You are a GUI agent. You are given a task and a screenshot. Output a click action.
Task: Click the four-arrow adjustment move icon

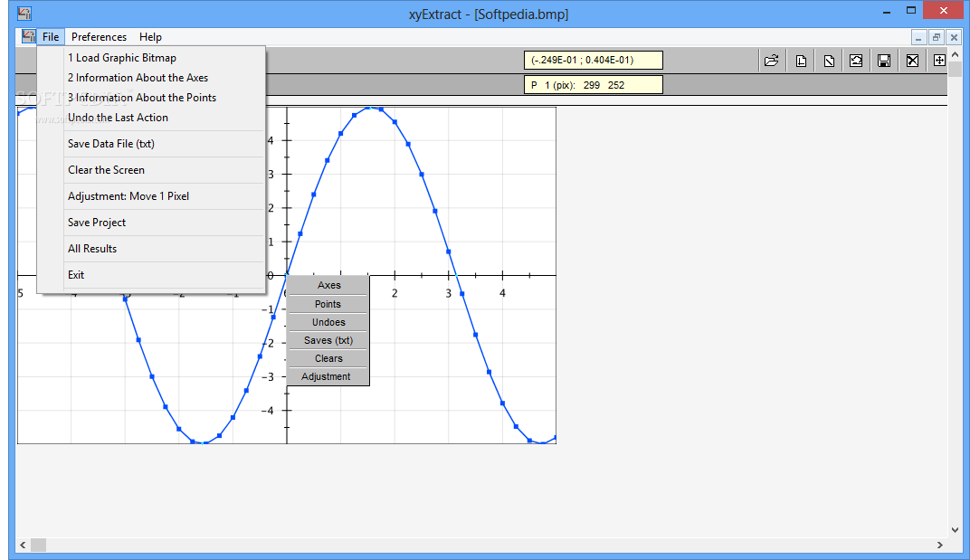(938, 61)
